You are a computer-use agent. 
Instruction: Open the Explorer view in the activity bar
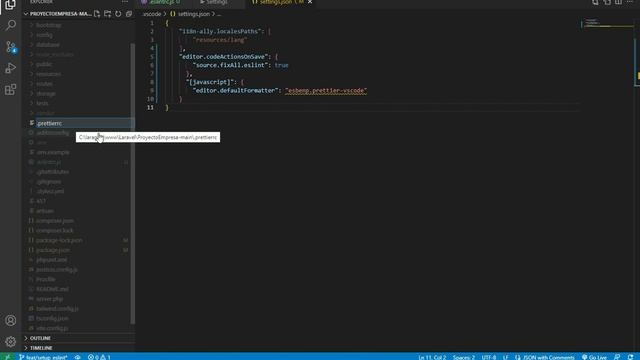11,4
